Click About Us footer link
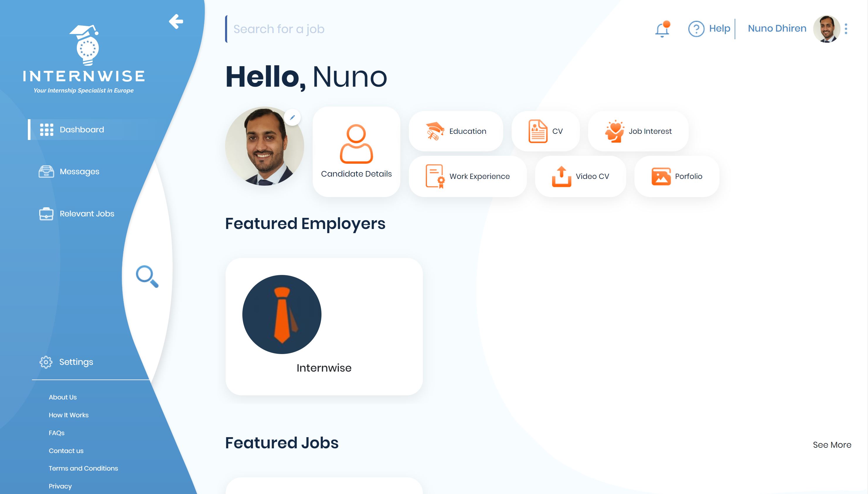Image resolution: width=868 pixels, height=494 pixels. tap(62, 397)
